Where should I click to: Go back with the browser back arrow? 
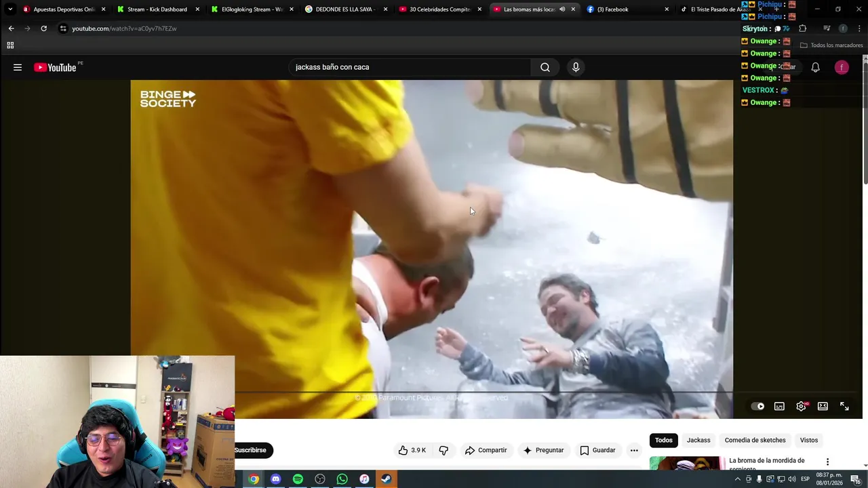tap(11, 28)
